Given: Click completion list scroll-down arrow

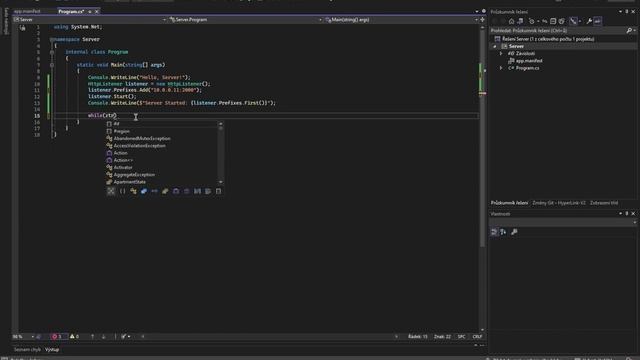Looking at the screenshot, I should tap(221, 182).
